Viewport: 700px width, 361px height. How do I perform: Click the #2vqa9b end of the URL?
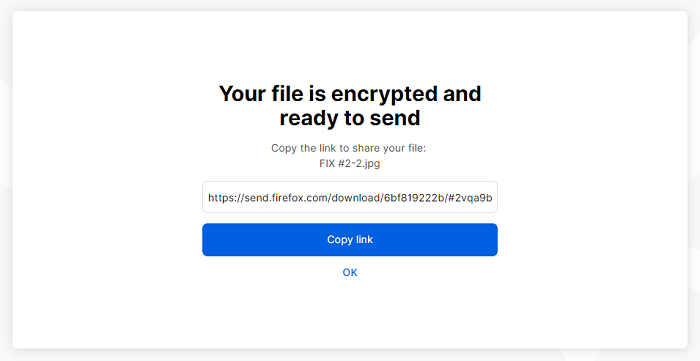tap(471, 198)
